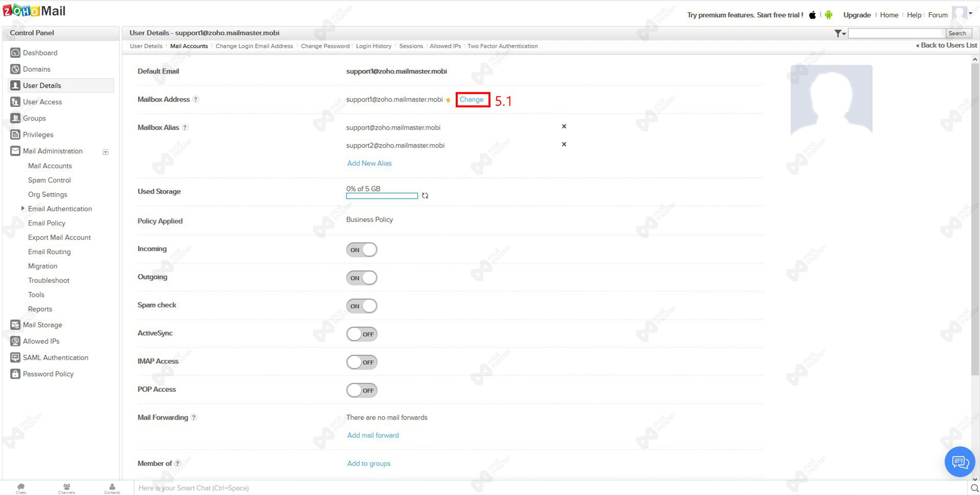Open the live chat support bubble

point(960,462)
